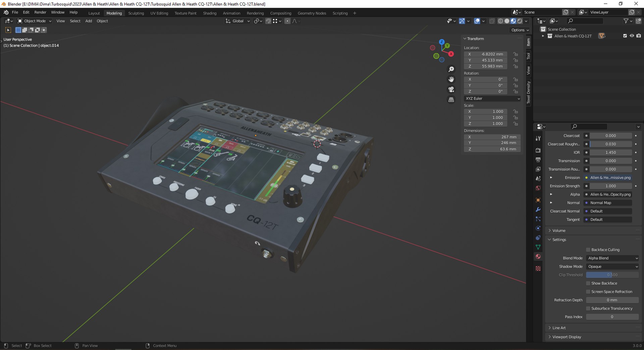Open the Render menu
Image resolution: width=644 pixels, height=350 pixels.
pyautogui.click(x=40, y=12)
